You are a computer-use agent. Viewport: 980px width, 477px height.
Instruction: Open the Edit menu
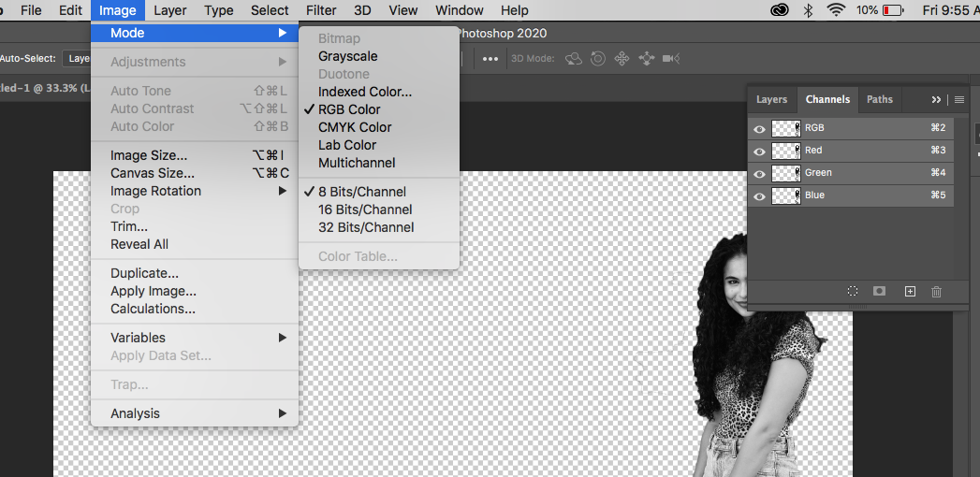pos(70,10)
